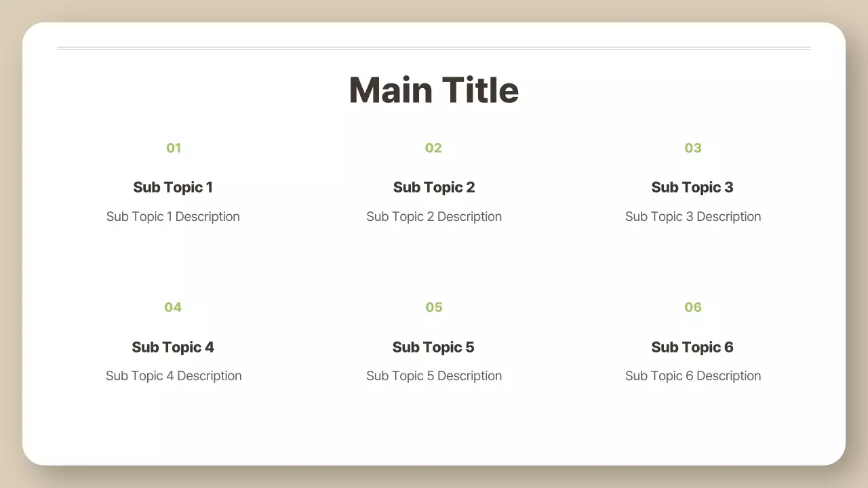The image size is (868, 488).
Task: Click the green 03 number label
Action: pos(692,148)
